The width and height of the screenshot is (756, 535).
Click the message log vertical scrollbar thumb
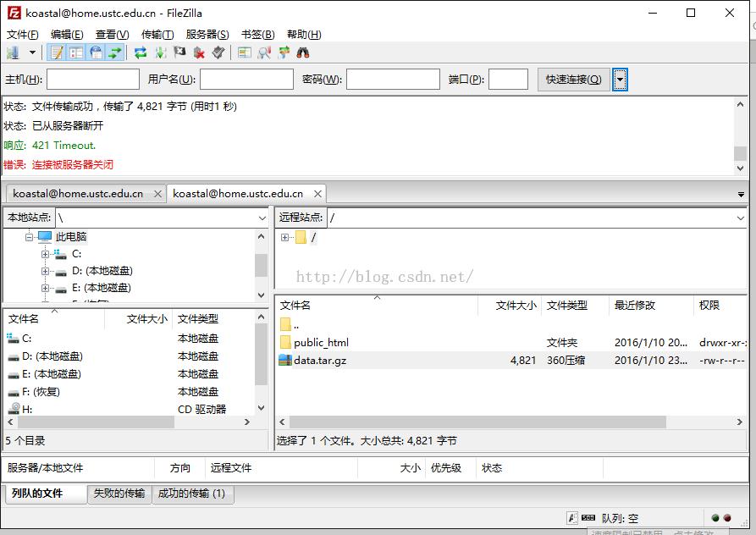[740, 153]
